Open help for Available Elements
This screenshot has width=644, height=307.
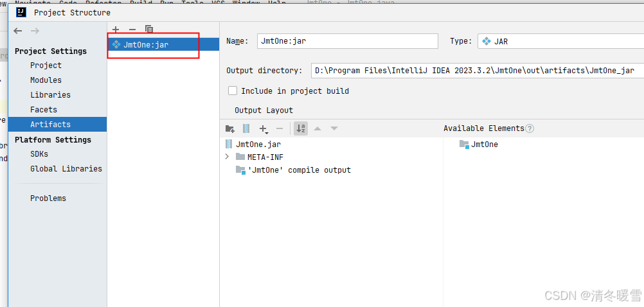click(x=530, y=128)
